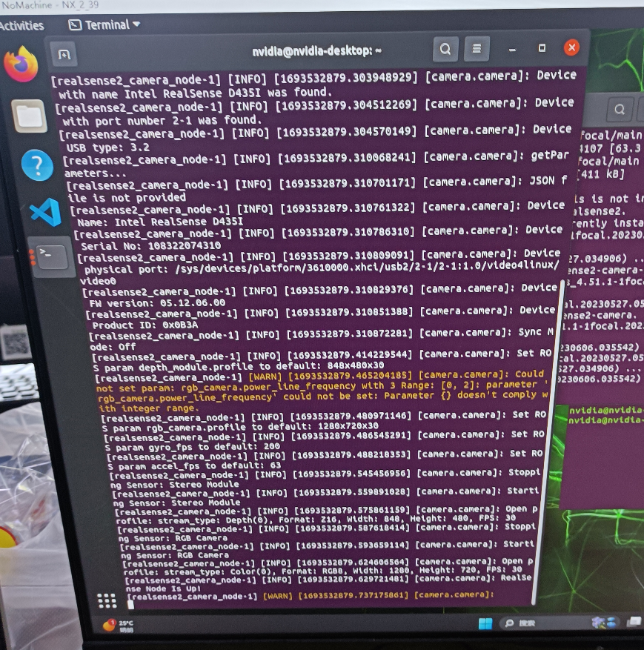Screen dimensions: 644x650
Task: Click the Depth(0) Z16 stream profile line
Action: click(316, 519)
